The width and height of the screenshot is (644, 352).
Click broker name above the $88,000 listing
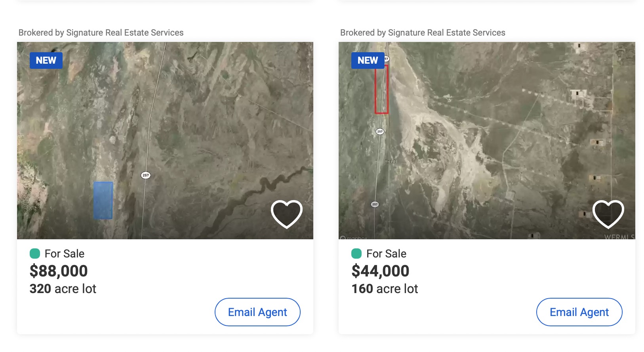101,32
